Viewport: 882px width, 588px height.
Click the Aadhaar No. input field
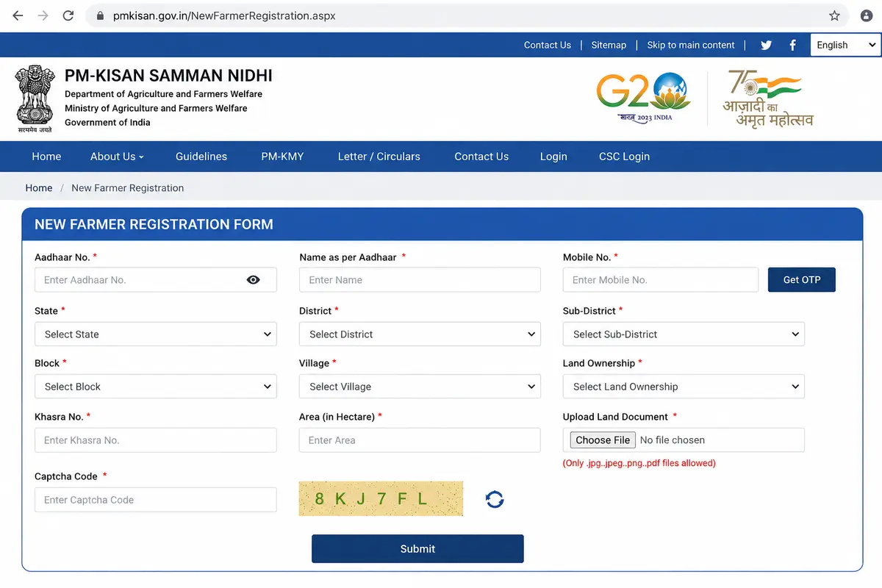tap(156, 280)
